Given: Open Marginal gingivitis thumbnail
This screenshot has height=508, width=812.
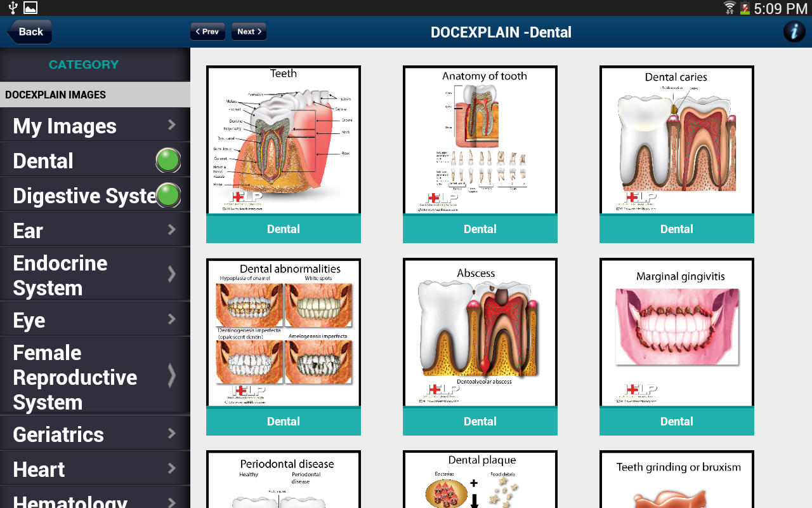Looking at the screenshot, I should click(677, 332).
